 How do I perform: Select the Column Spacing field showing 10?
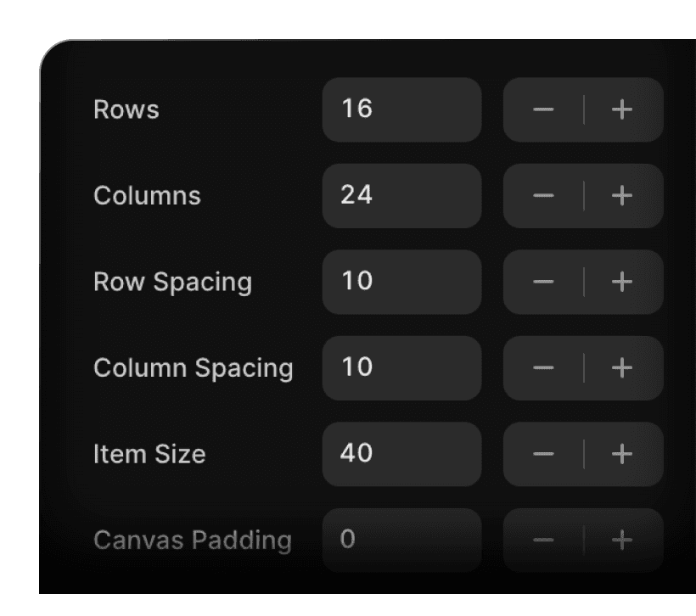click(x=401, y=368)
